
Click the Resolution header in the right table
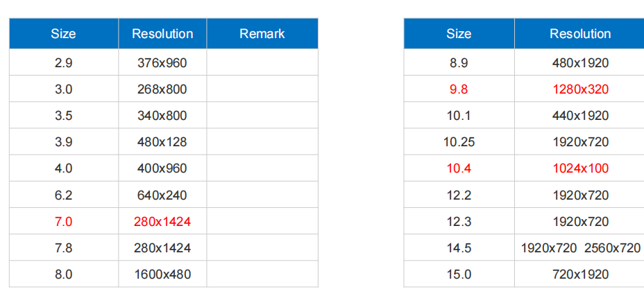[x=580, y=33]
